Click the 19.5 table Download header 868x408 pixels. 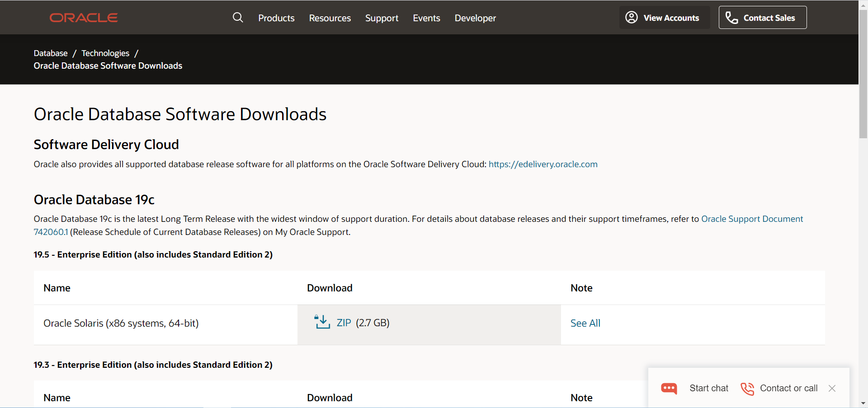pyautogui.click(x=330, y=288)
